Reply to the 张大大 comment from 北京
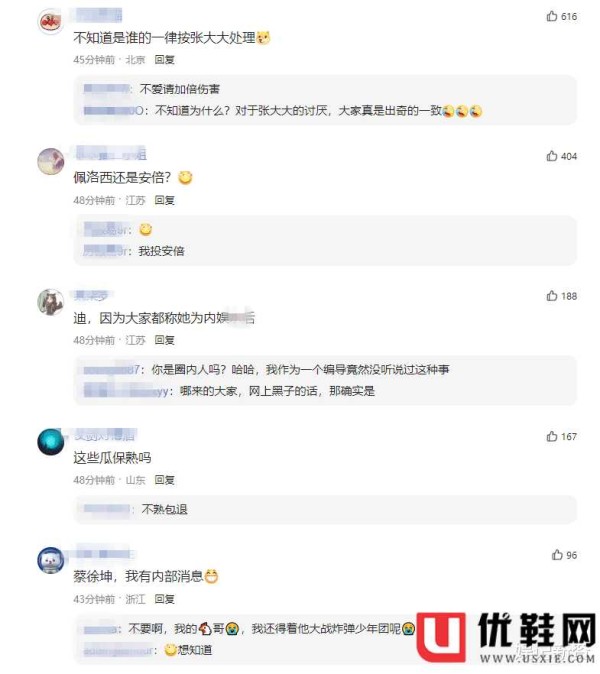 [x=165, y=60]
